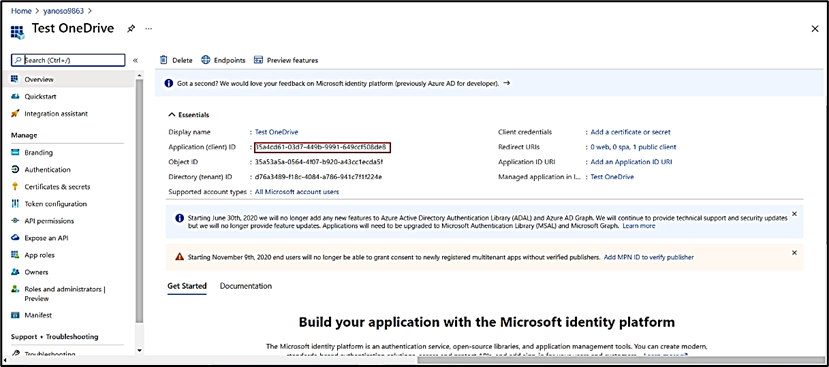The height and width of the screenshot is (367, 829).
Task: Click the Preview features icon
Action: click(259, 60)
